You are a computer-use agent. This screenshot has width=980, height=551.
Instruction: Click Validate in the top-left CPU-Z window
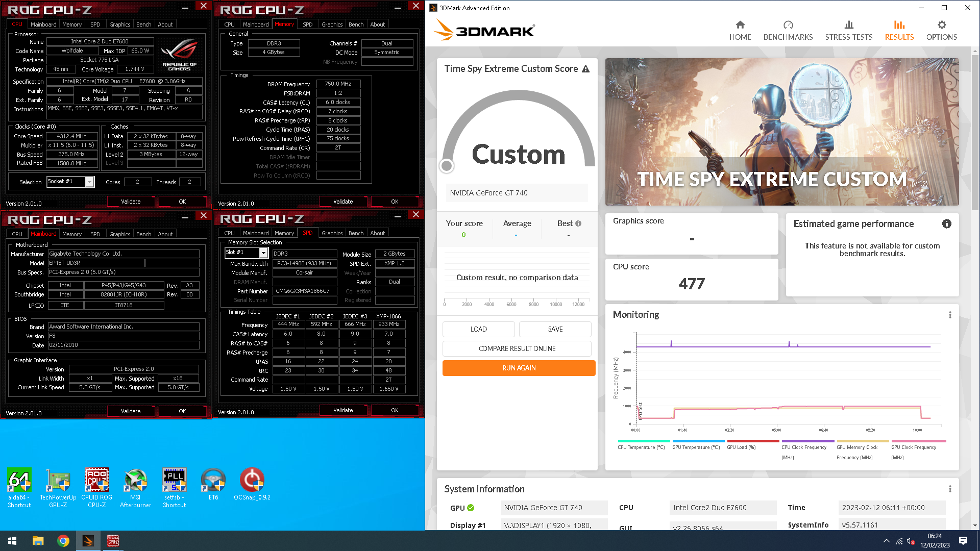[131, 202]
